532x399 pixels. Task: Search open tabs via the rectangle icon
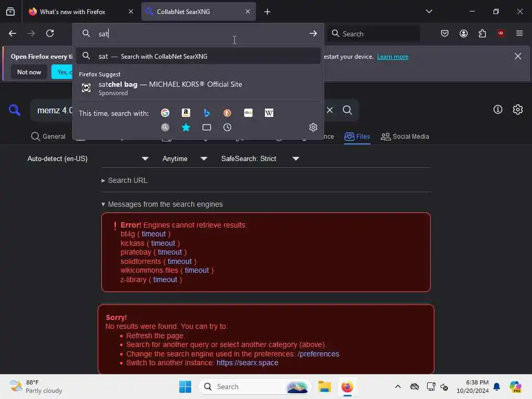[206, 127]
